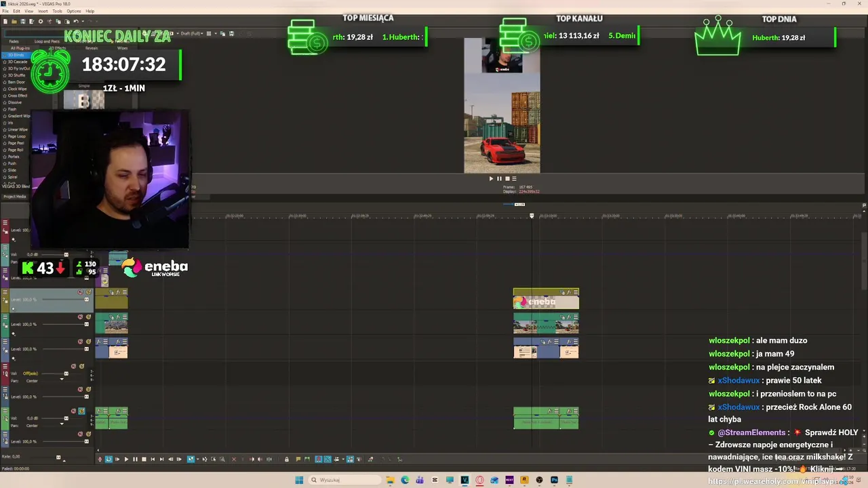Solo the highlighted track 7

coord(88,292)
